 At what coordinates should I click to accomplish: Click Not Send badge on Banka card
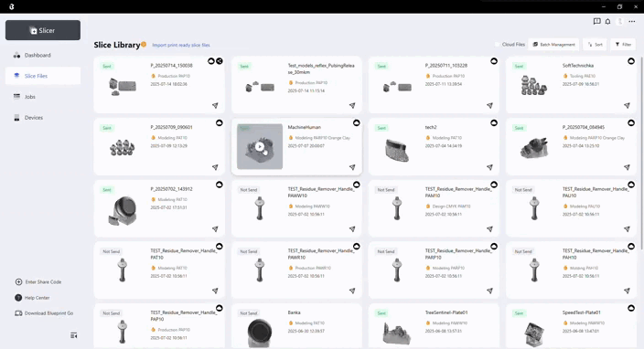point(249,313)
